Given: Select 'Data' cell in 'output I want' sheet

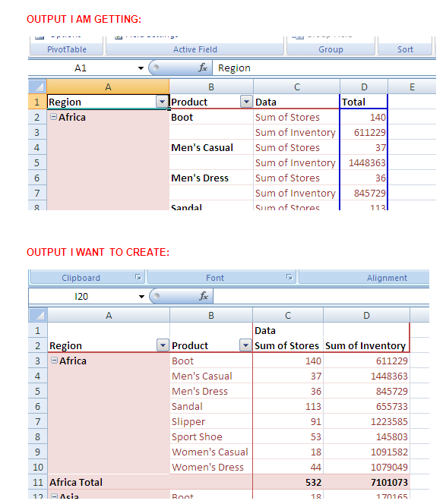Looking at the screenshot, I should [x=288, y=330].
